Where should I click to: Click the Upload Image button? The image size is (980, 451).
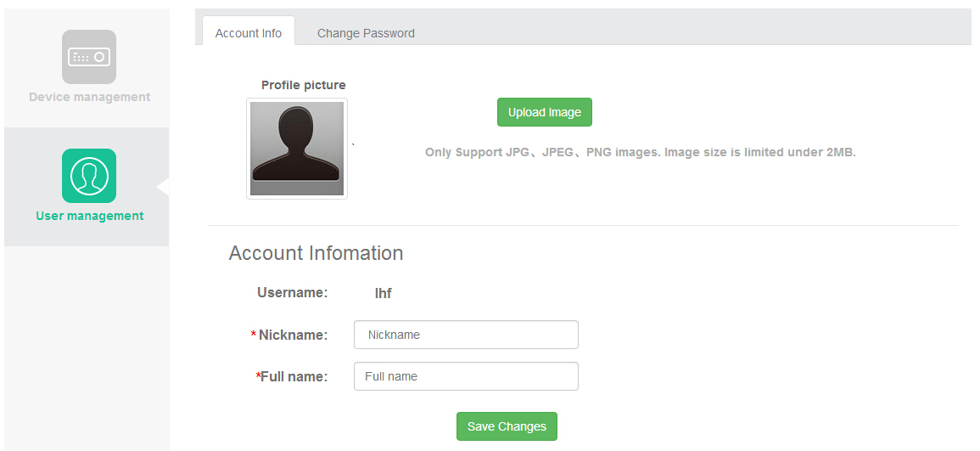[x=544, y=112]
